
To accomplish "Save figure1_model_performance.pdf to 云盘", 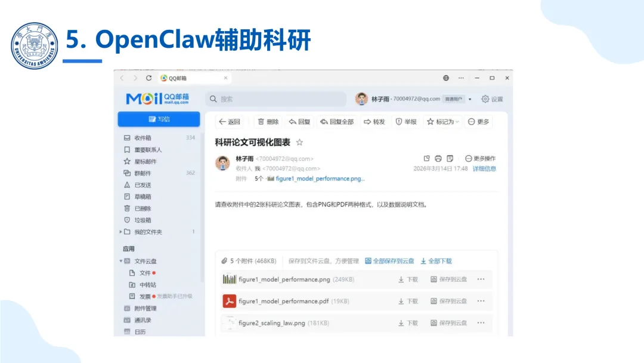I will [448, 302].
